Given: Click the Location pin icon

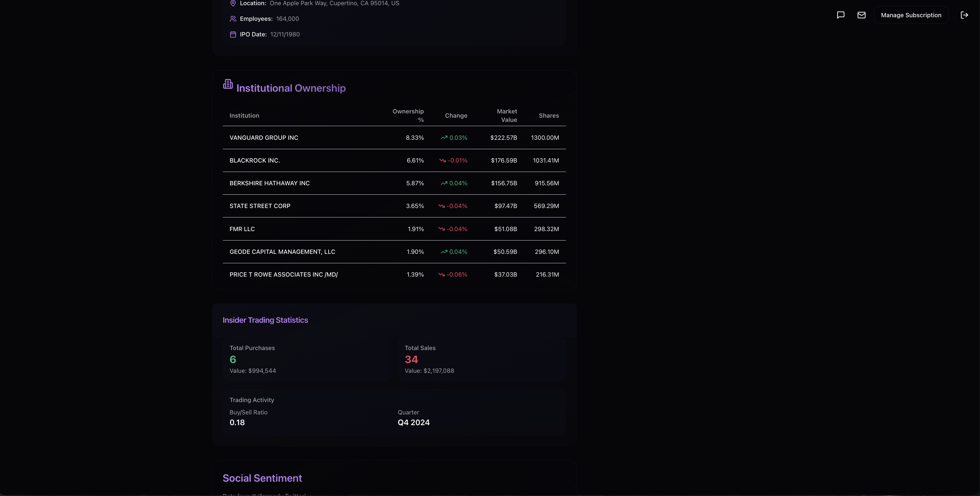Looking at the screenshot, I should pyautogui.click(x=233, y=4).
